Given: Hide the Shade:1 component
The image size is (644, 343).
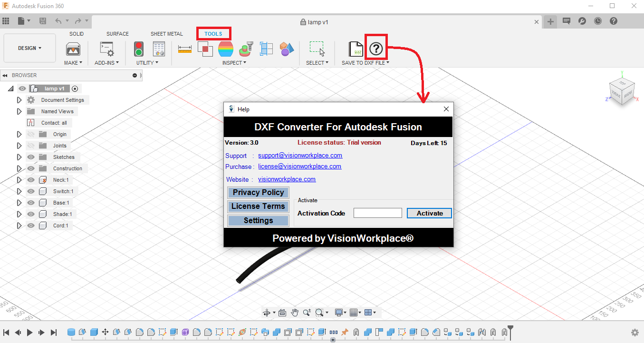Looking at the screenshot, I should 31,214.
